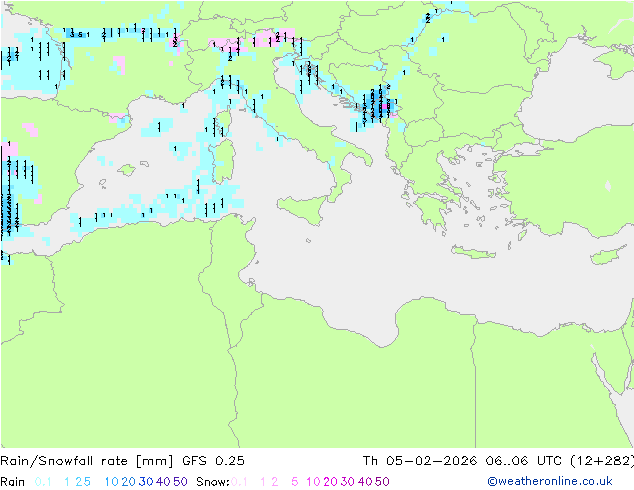Select snow legend value 20
The height and width of the screenshot is (490, 634).
coord(330,482)
